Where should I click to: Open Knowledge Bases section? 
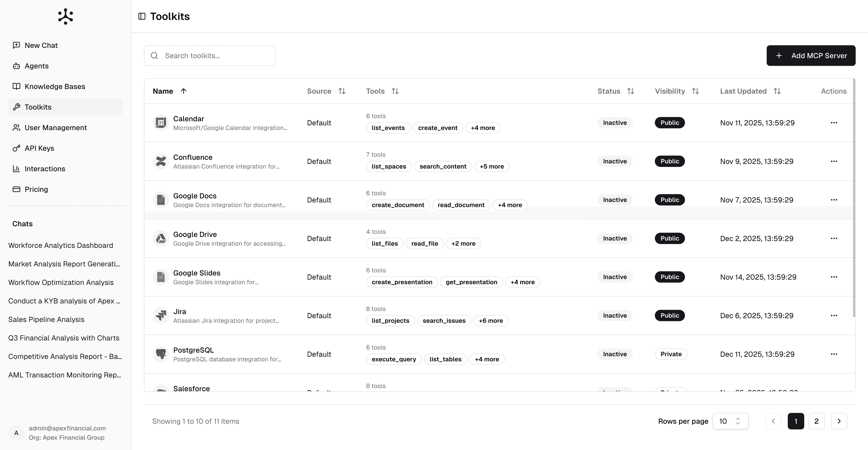(65, 87)
